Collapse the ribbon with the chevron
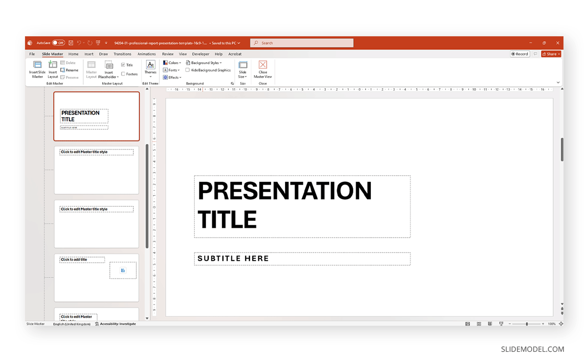Screen dimensions: 588x364 click(558, 82)
